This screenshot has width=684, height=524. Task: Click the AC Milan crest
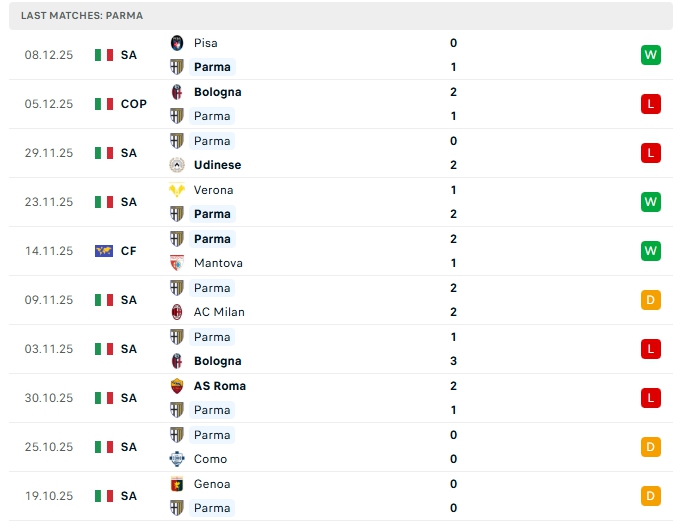177,312
